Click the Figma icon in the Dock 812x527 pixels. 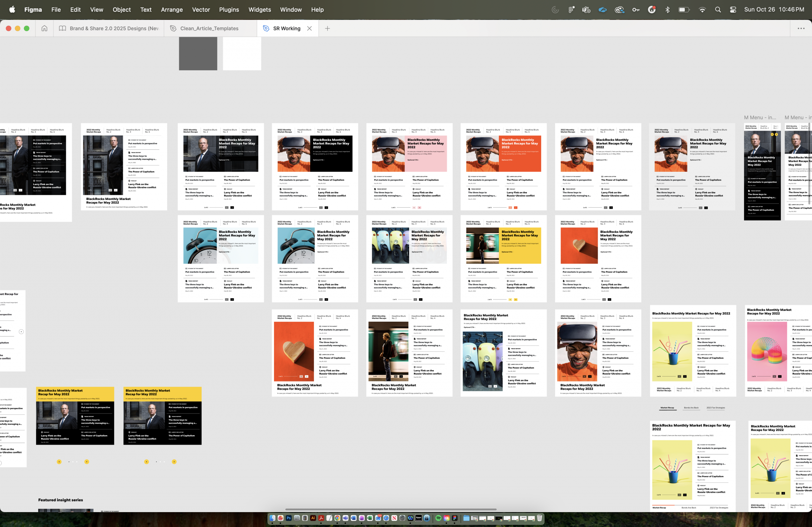coord(455,518)
